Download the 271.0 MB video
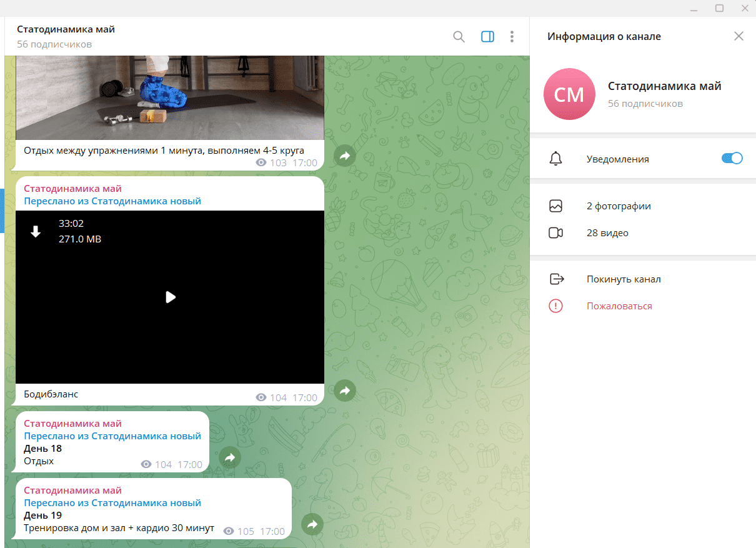 pyautogui.click(x=36, y=232)
